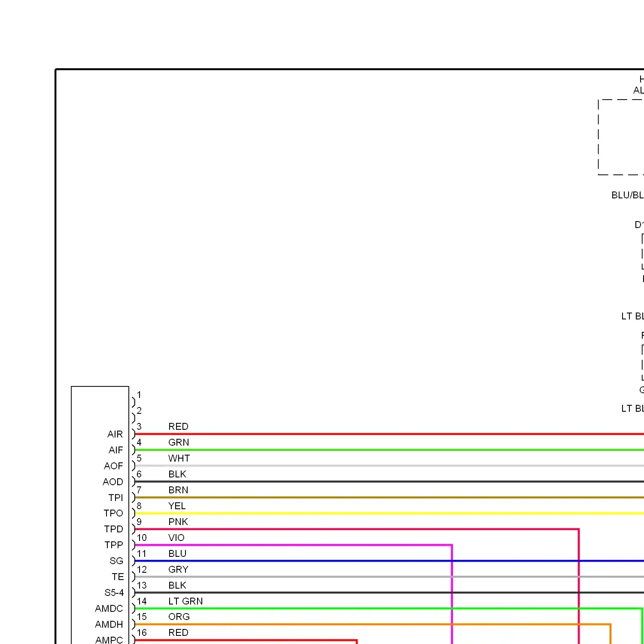Select the TE terminal label
644x644 pixels.
click(x=118, y=577)
